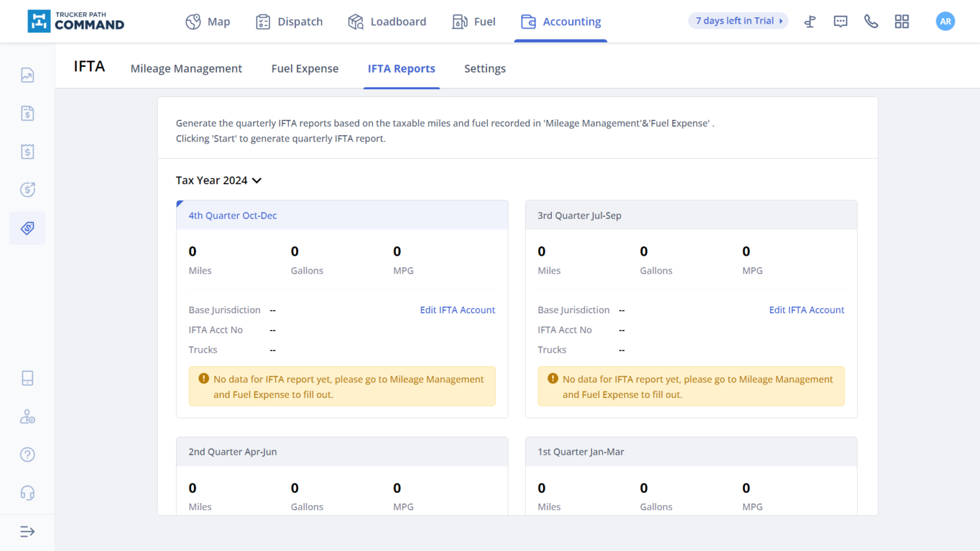Open the apps grid launcher icon
The height and width of the screenshot is (551, 980).
(x=902, y=21)
